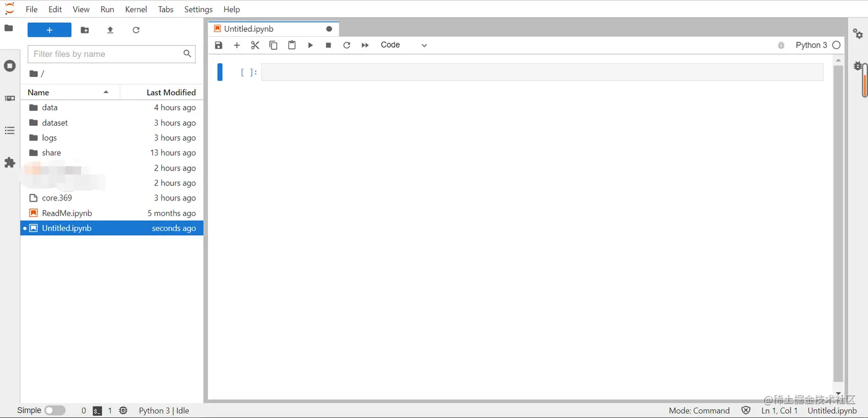This screenshot has height=418, width=868.
Task: Click the notebook vertical scrollbar
Action: (838, 223)
